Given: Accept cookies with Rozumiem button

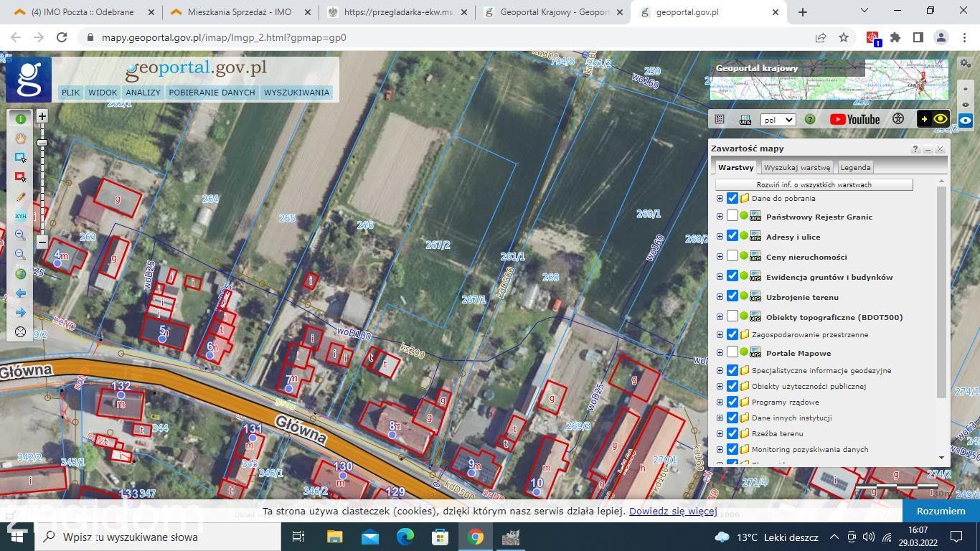Looking at the screenshot, I should (941, 511).
